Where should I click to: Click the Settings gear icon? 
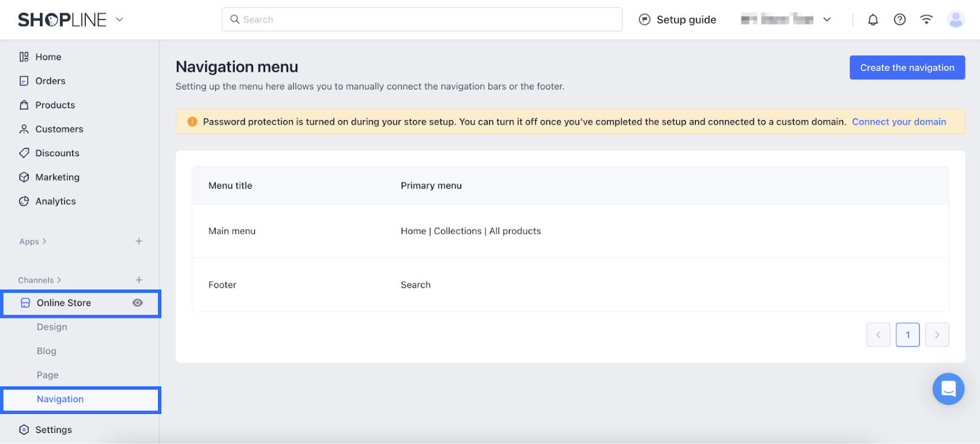click(24, 429)
